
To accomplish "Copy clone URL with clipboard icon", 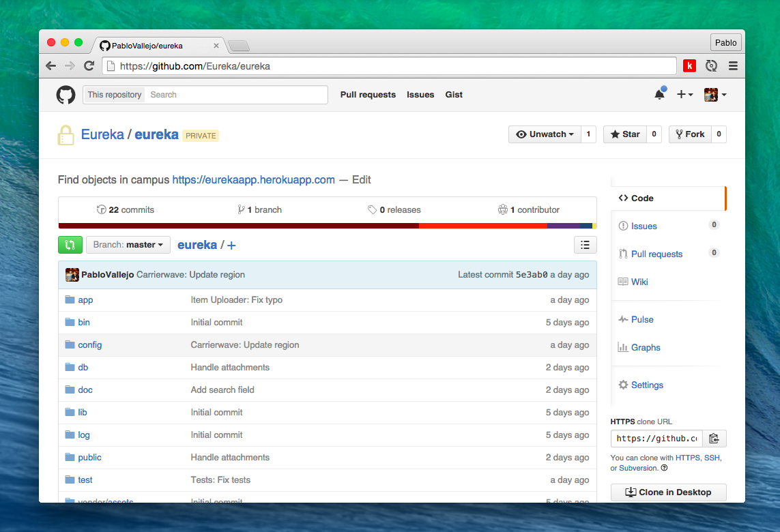I will coord(714,438).
